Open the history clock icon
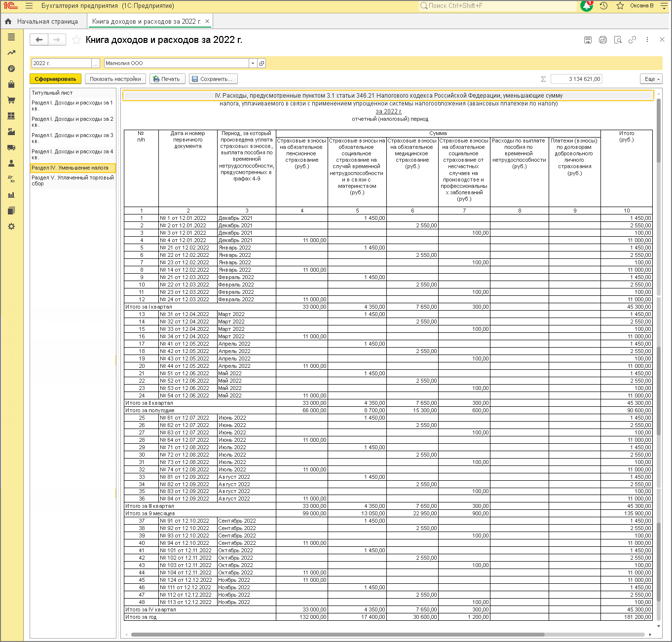Viewport: 672px width, 642px height. coord(603,6)
